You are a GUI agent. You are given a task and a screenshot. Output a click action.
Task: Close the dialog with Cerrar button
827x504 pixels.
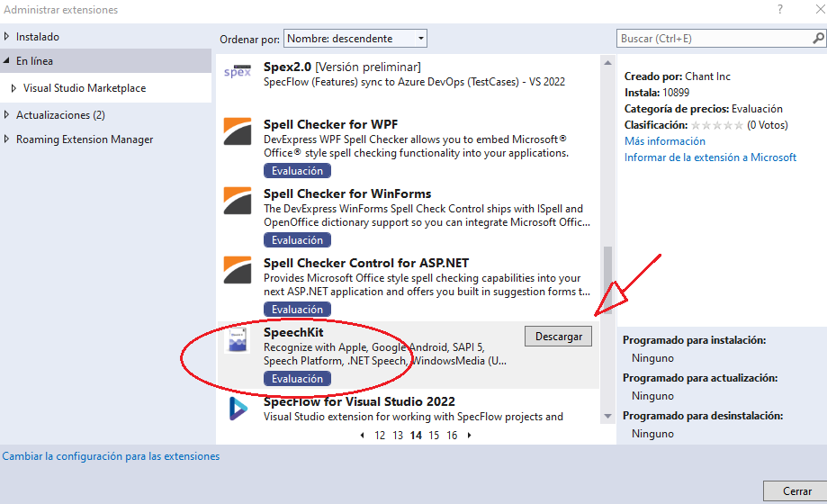pos(796,491)
